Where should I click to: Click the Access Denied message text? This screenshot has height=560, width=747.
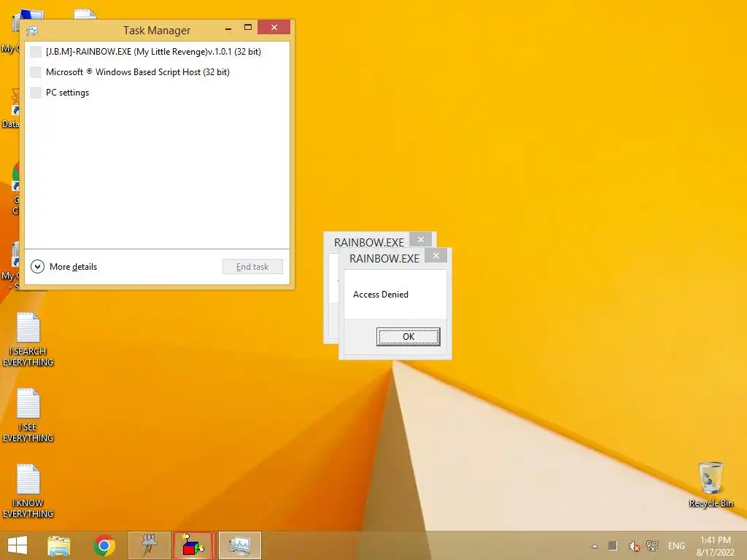tap(381, 295)
